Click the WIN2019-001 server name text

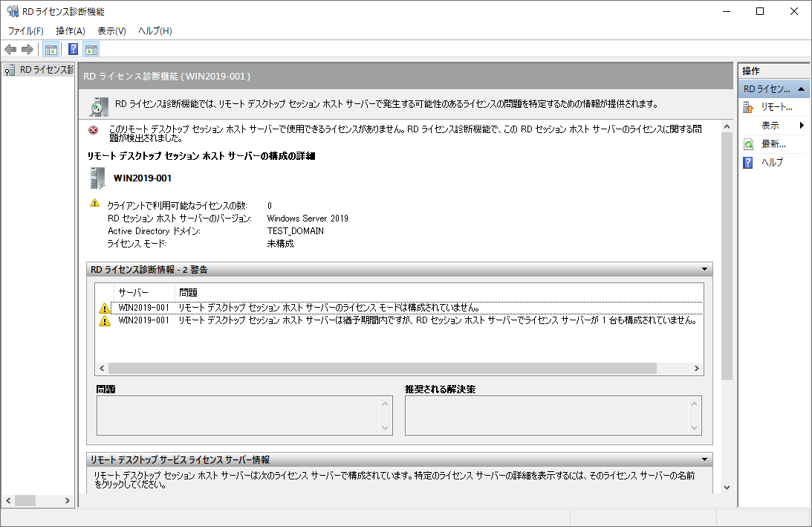pos(143,178)
